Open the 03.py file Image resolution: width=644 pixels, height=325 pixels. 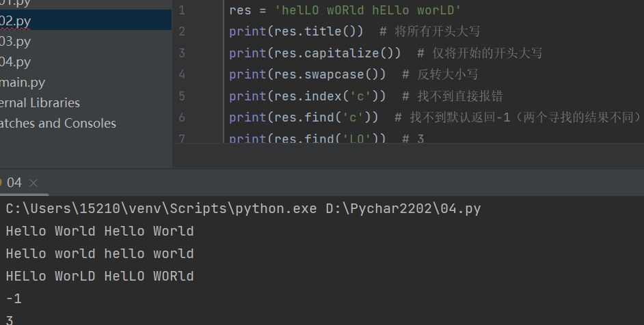[x=16, y=41]
